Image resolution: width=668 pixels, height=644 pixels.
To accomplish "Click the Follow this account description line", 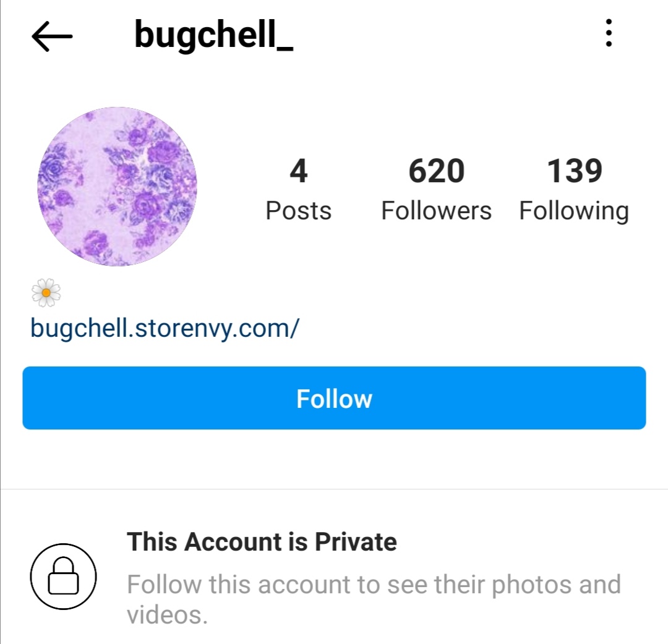I will pyautogui.click(x=374, y=585).
